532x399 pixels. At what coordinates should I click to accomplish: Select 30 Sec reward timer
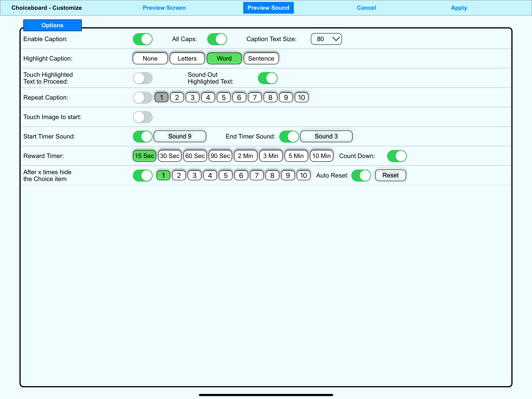pos(170,156)
